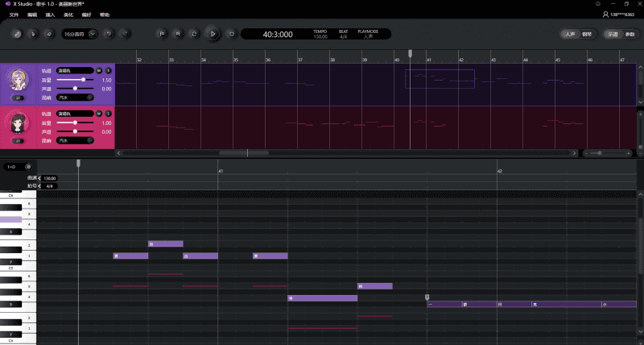Screen dimensions: 644x345
Task: Select the pencil draw tool
Action: pos(17,34)
